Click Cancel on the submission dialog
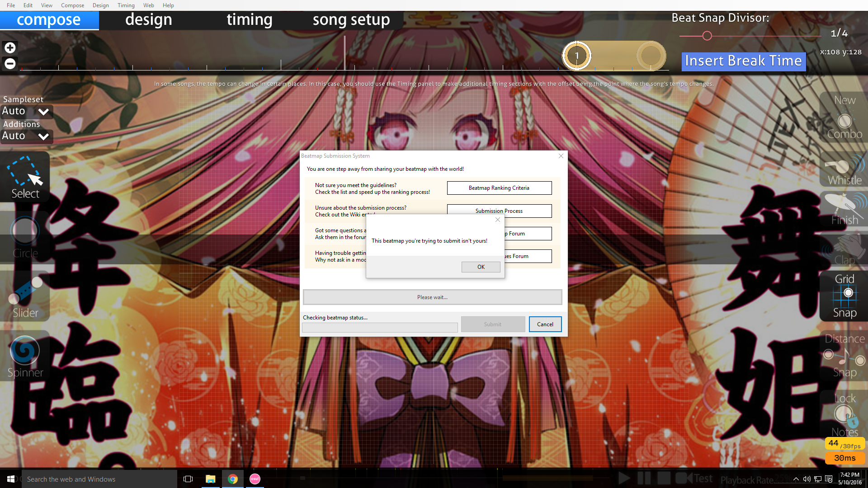 click(x=544, y=324)
